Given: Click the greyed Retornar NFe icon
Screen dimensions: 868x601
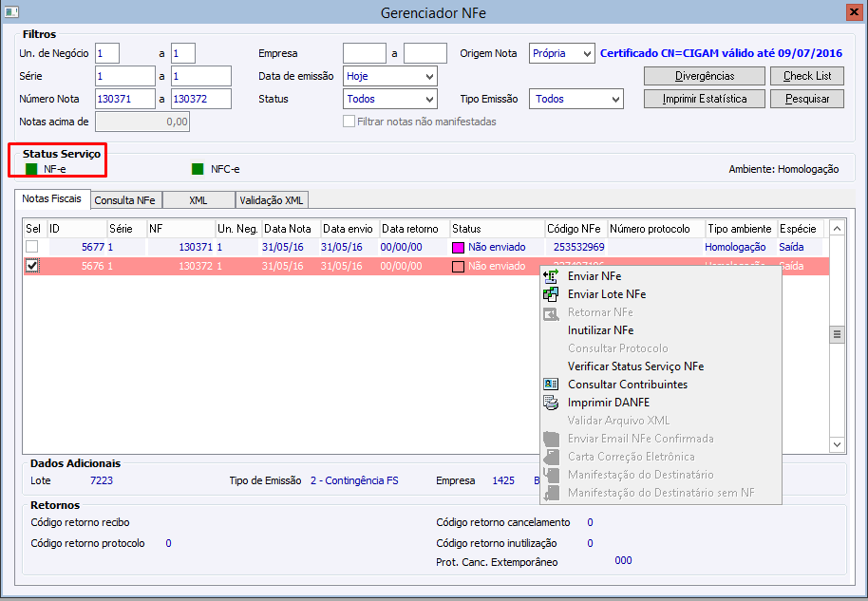Looking at the screenshot, I should (x=551, y=313).
